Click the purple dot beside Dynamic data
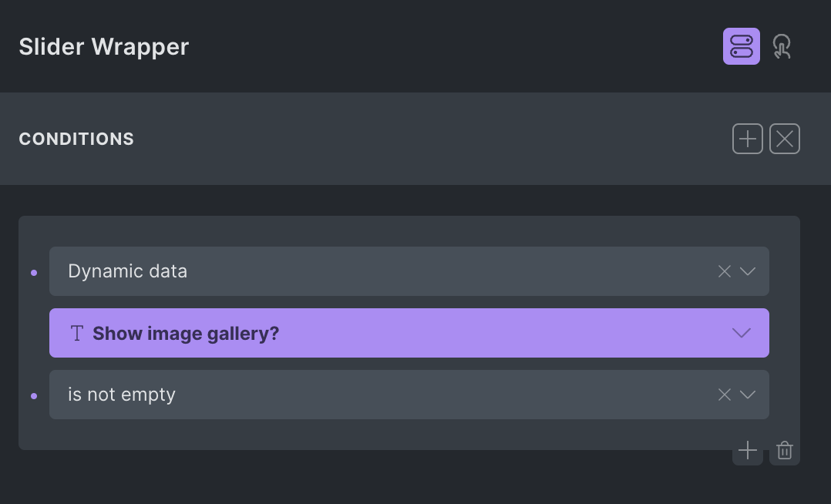831x504 pixels. coord(34,272)
